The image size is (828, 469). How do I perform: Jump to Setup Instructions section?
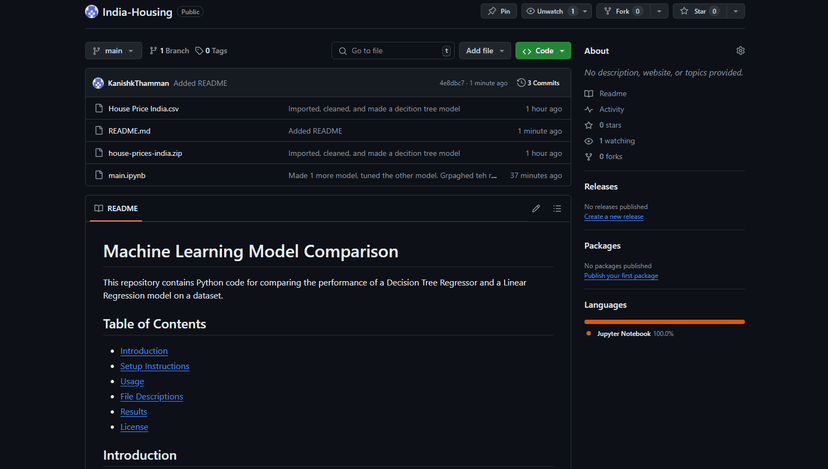click(155, 366)
